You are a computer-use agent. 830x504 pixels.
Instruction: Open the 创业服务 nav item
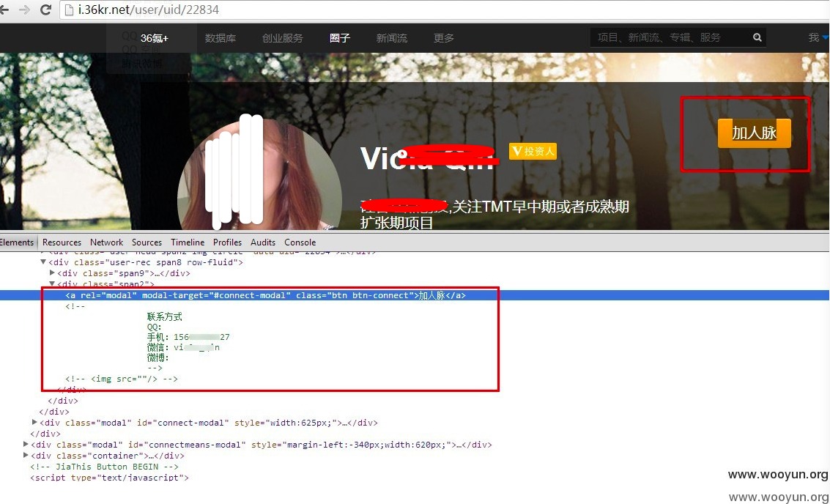pyautogui.click(x=283, y=38)
